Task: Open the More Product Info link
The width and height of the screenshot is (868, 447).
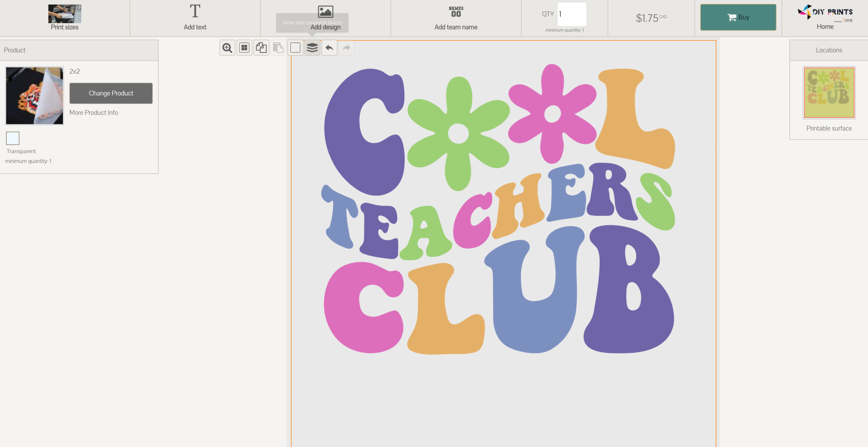Action: [94, 113]
